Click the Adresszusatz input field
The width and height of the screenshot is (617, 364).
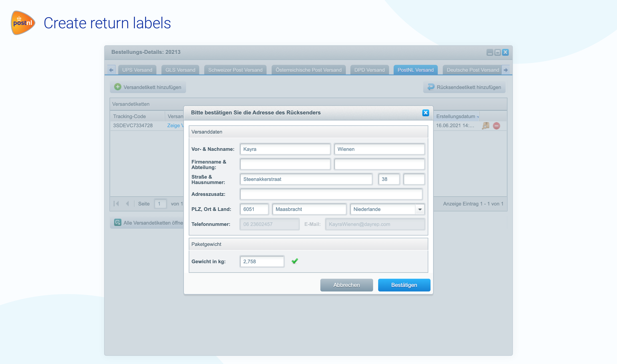331,194
